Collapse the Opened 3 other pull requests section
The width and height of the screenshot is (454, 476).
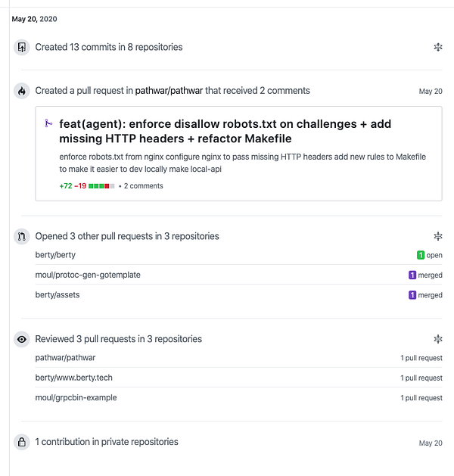437,237
